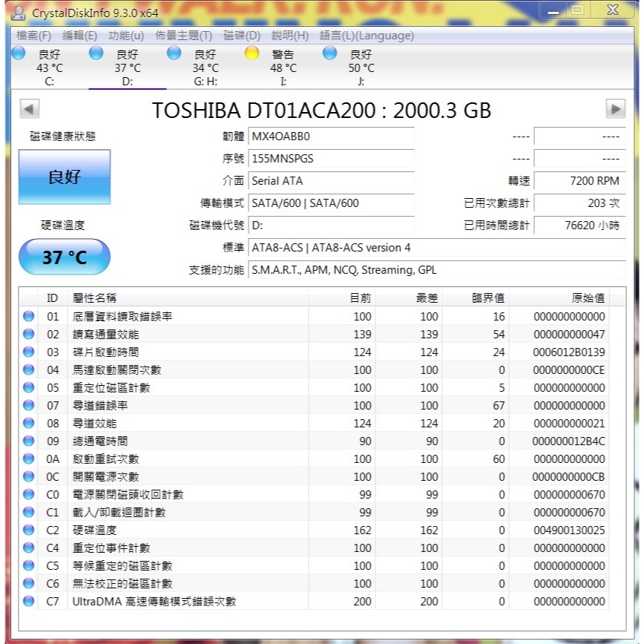Viewport: 644px width, 644px height.
Task: Click the CrystalDiskInfo title bar icon
Action: [18, 13]
